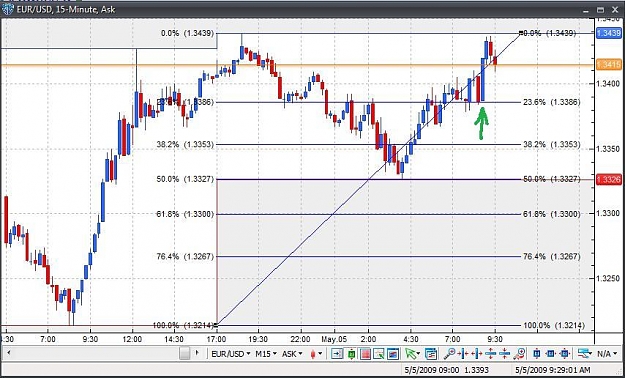Click the right-side 61.8% (1.3300) label
This screenshot has width=625, height=378.
point(552,214)
